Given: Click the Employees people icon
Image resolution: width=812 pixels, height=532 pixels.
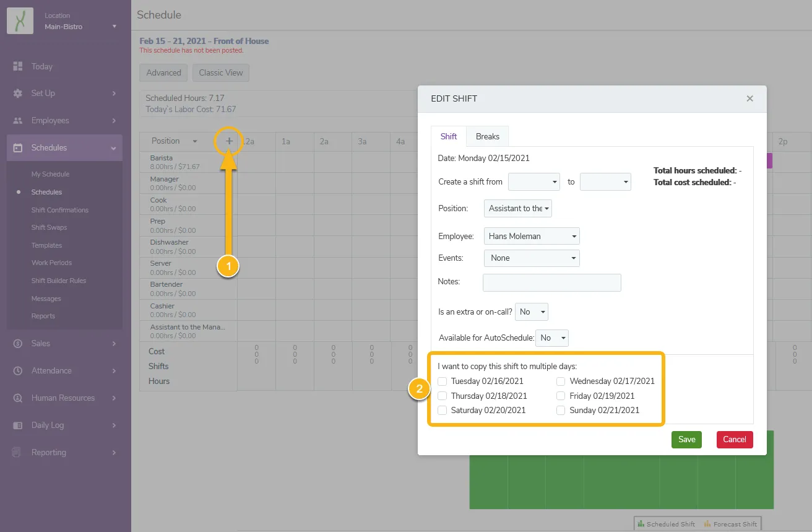Looking at the screenshot, I should tap(18, 121).
